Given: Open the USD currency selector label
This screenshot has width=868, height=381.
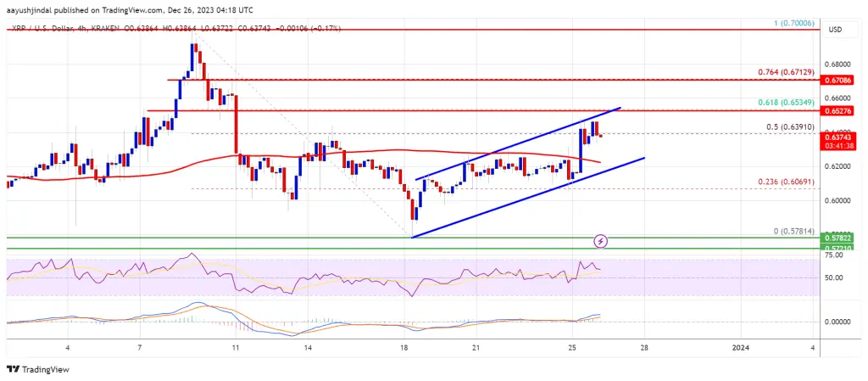Looking at the screenshot, I should [834, 30].
